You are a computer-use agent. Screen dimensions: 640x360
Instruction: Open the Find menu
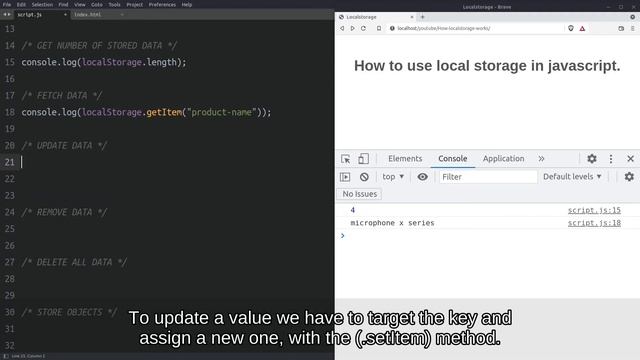point(63,4)
